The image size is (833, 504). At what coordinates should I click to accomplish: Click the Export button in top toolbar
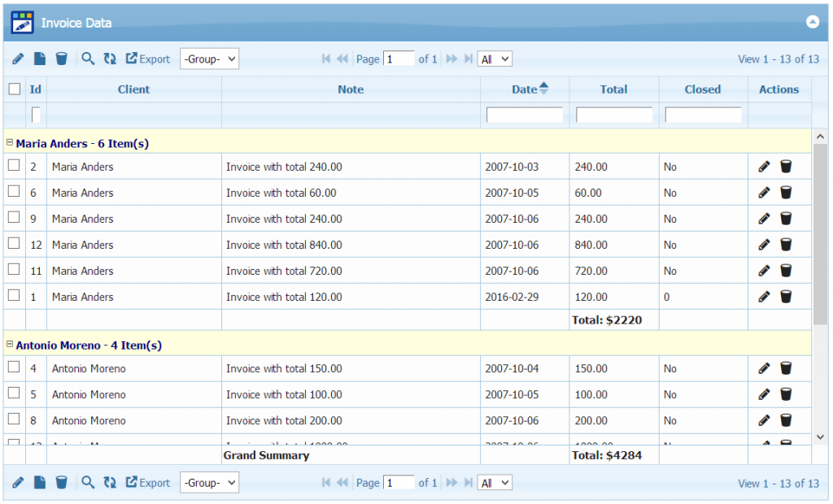[x=148, y=59]
